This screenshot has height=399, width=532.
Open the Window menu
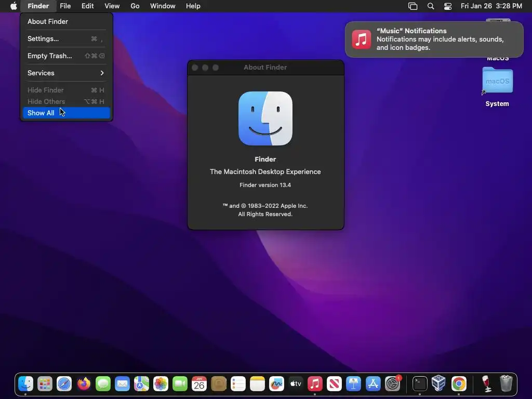point(163,6)
